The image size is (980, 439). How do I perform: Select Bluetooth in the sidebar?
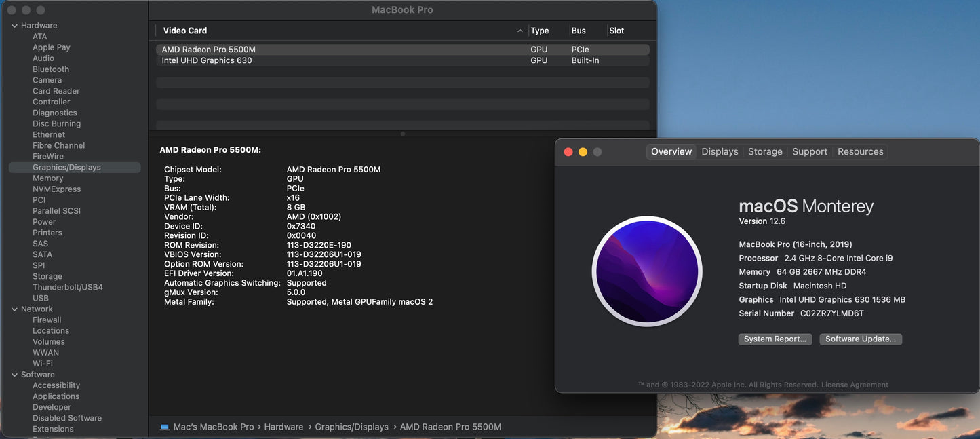(x=50, y=69)
